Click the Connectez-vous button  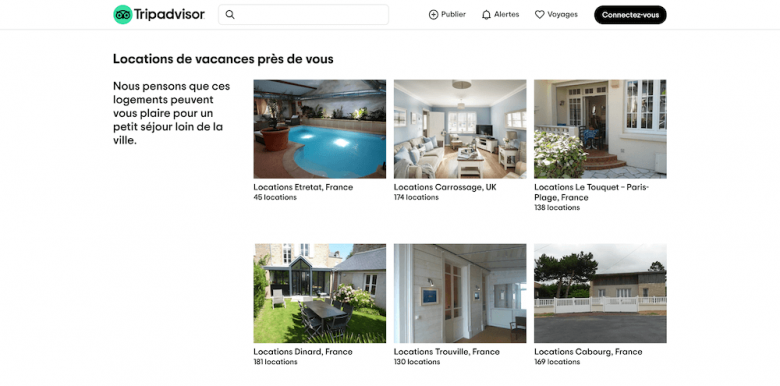(x=630, y=15)
